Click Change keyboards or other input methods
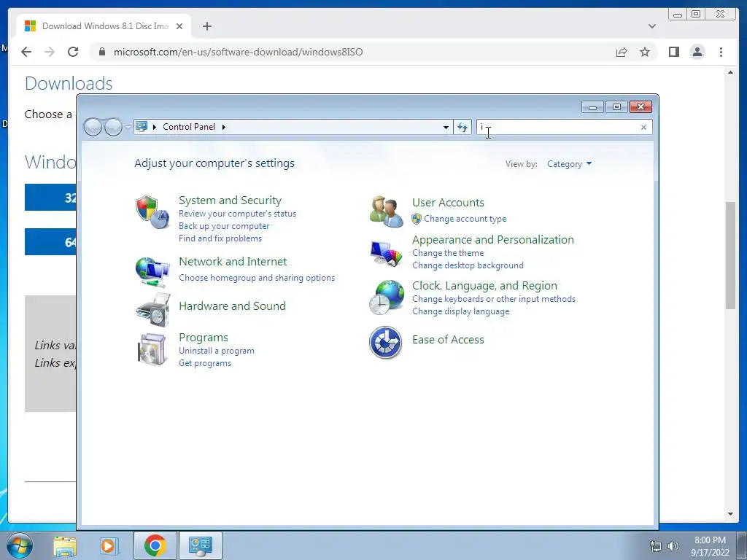 coord(494,299)
